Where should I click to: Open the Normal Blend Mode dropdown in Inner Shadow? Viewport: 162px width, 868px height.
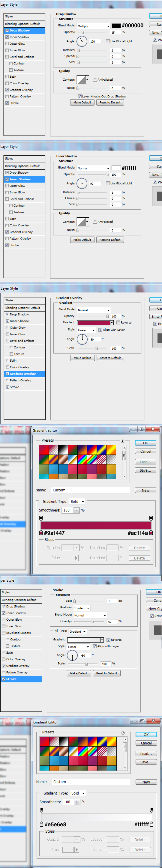[94, 168]
